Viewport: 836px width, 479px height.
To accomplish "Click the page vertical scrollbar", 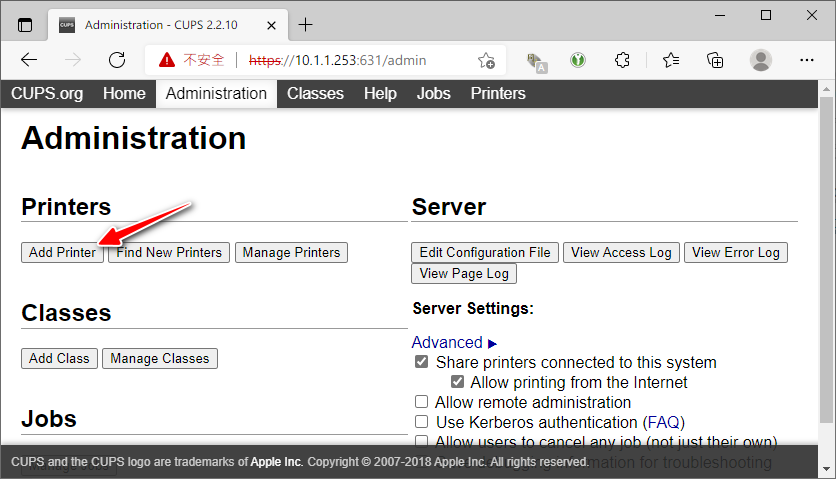I will pos(826,260).
